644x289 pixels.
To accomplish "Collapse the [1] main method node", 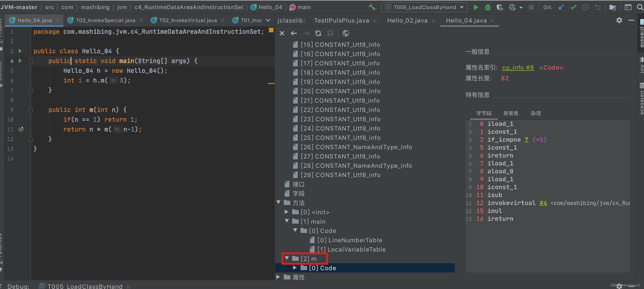I will pyautogui.click(x=287, y=221).
